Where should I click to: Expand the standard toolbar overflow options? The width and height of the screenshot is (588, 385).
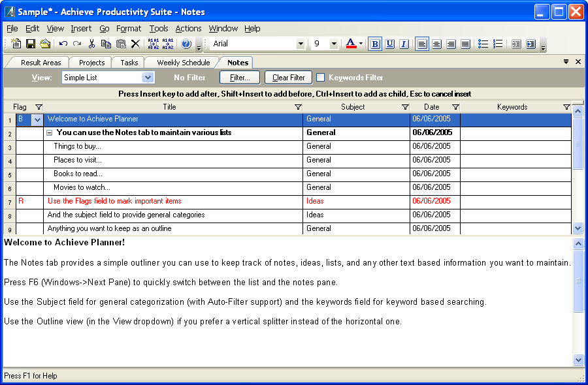199,44
